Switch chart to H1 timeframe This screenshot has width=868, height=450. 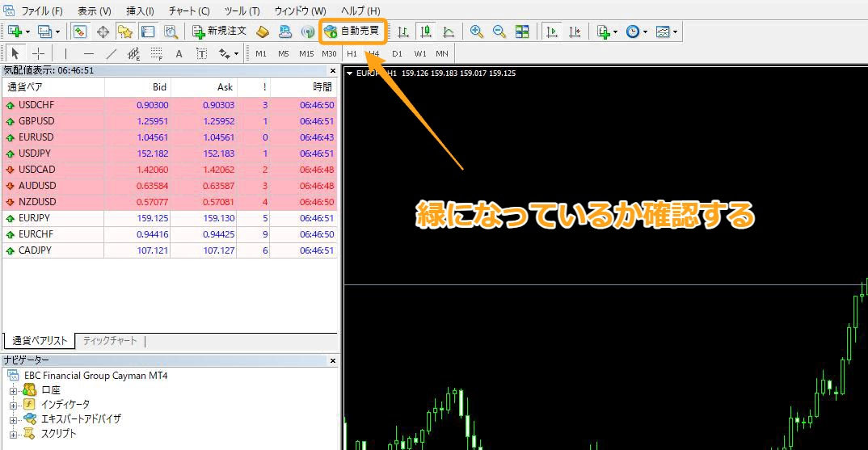(x=352, y=53)
